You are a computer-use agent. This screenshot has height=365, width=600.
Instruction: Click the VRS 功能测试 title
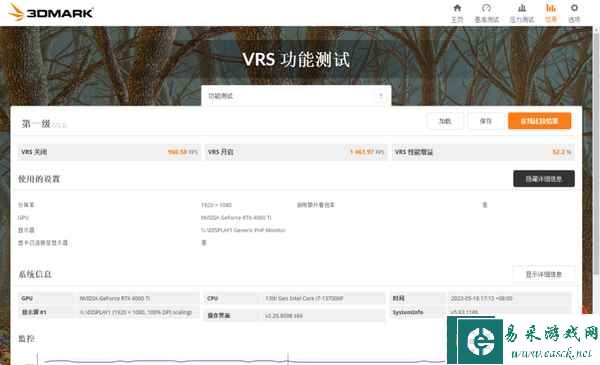pyautogui.click(x=296, y=59)
